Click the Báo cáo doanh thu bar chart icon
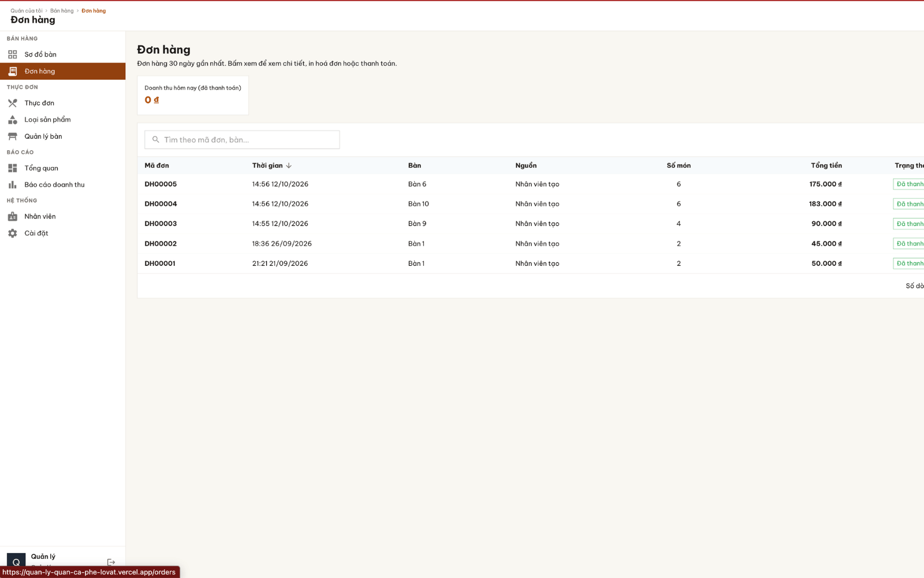Image resolution: width=924 pixels, height=578 pixels. [13, 185]
